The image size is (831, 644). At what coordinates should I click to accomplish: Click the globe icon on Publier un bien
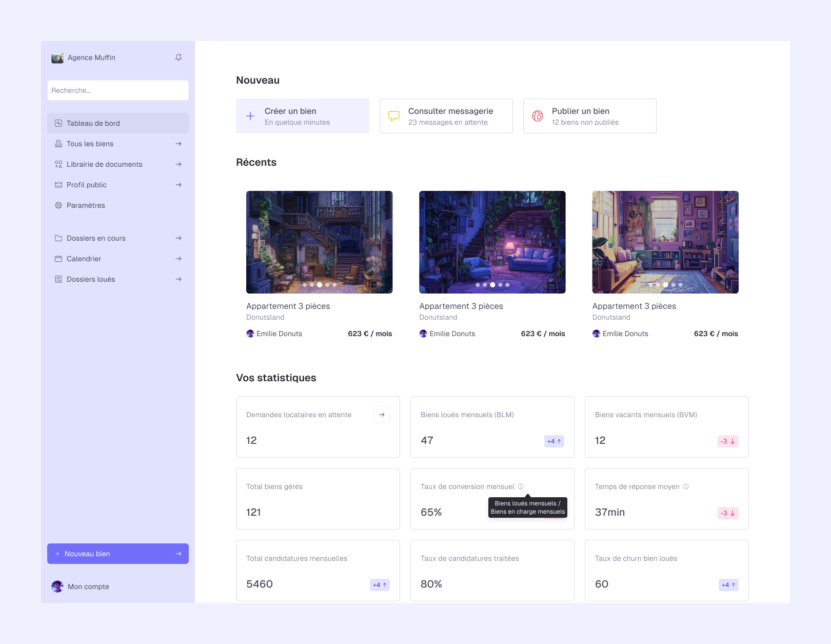[537, 116]
